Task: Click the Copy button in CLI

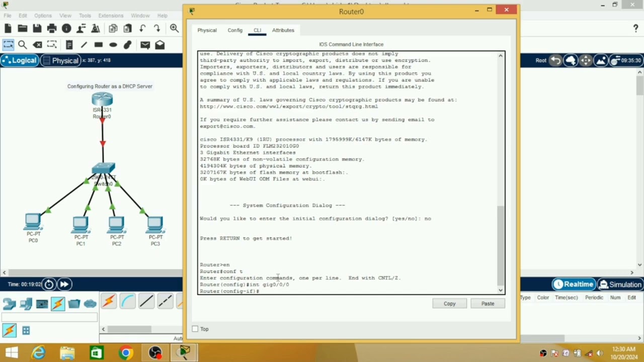Action: [x=449, y=304]
